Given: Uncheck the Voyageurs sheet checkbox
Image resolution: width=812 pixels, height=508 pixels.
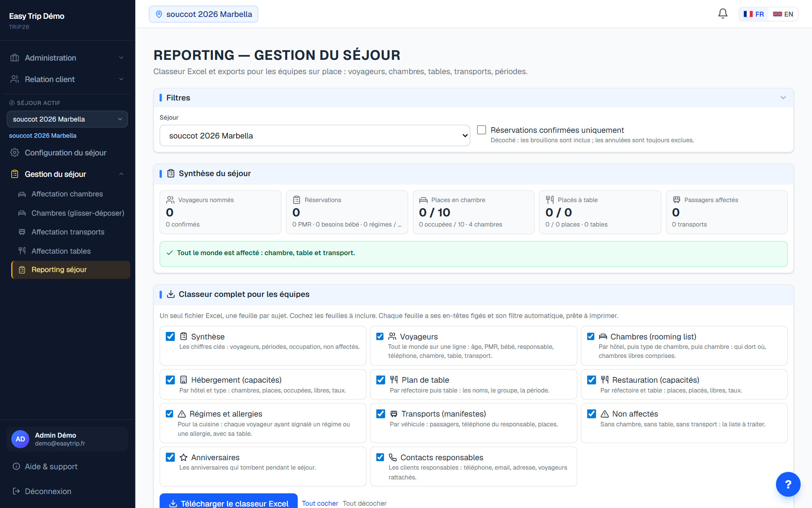Looking at the screenshot, I should (380, 336).
